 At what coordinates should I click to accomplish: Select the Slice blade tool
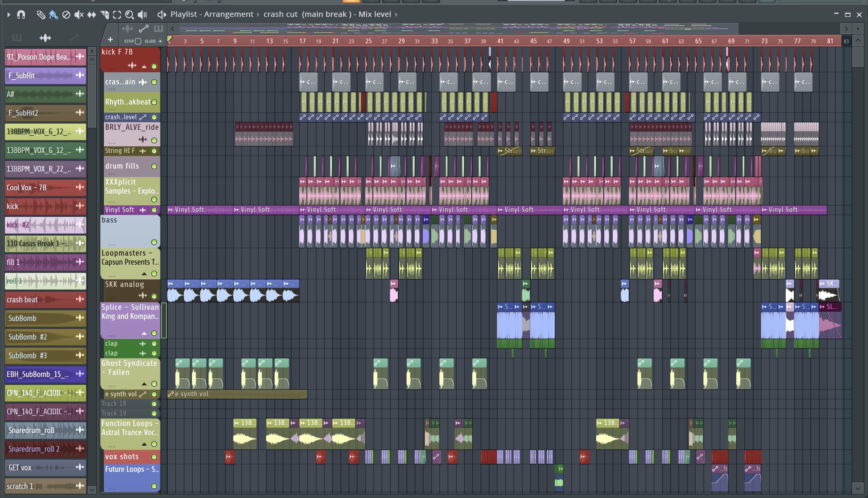pos(104,14)
